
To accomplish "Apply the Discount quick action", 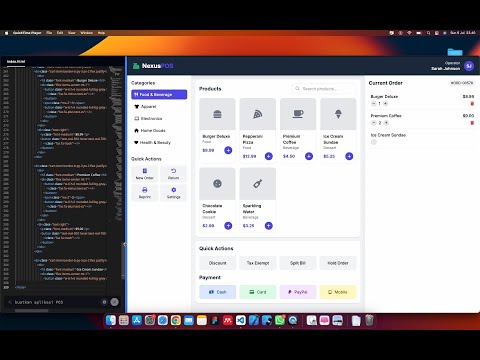I will tap(218, 263).
